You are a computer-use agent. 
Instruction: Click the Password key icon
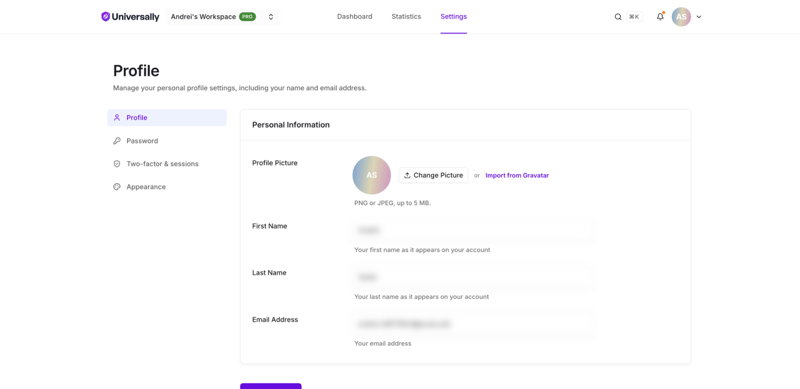pyautogui.click(x=117, y=141)
